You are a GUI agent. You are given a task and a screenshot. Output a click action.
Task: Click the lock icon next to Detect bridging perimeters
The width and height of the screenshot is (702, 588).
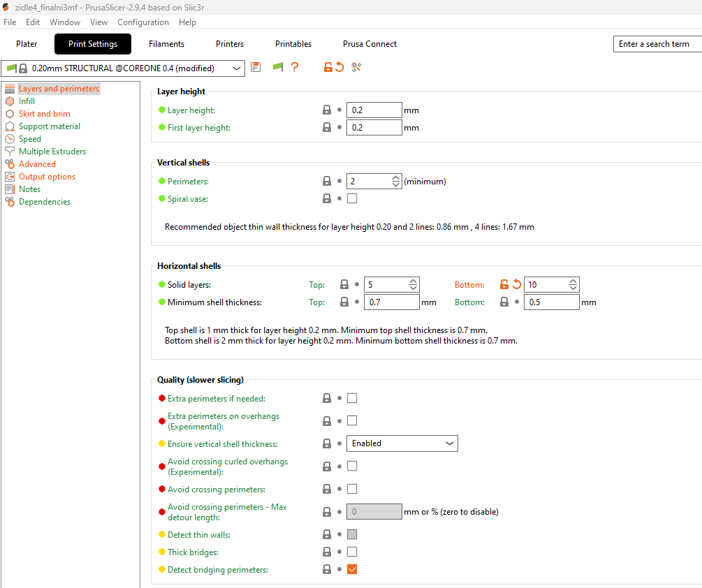pos(327,569)
